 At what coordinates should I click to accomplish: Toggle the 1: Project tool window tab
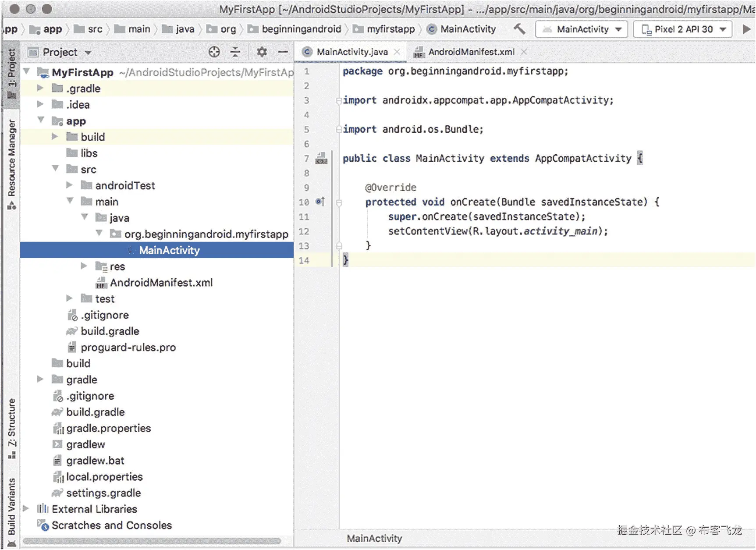click(x=11, y=75)
